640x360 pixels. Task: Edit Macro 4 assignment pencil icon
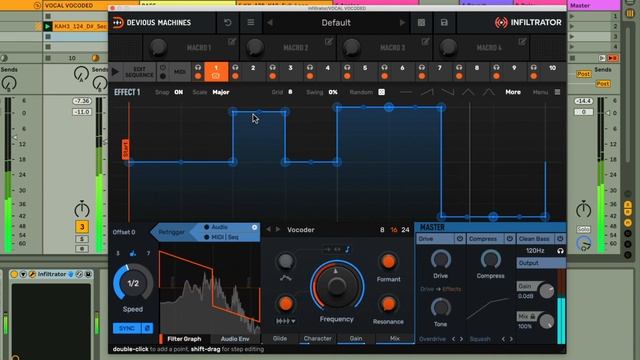pos(522,42)
